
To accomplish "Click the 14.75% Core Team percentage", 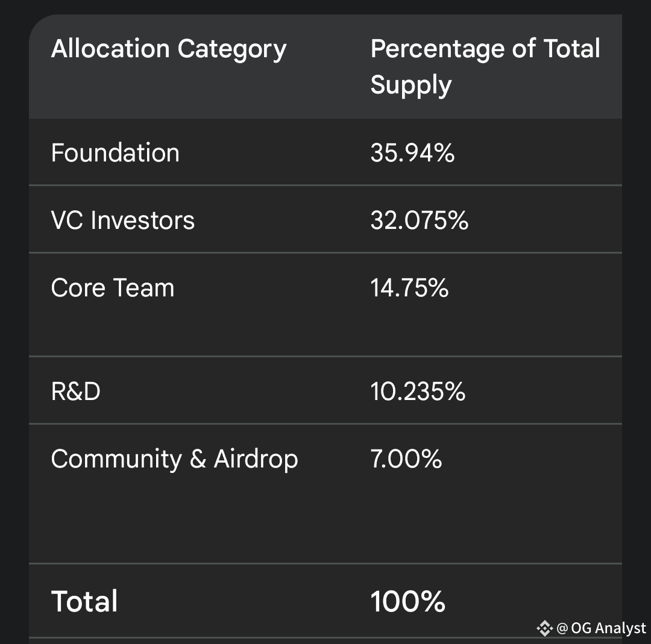I will pyautogui.click(x=409, y=287).
